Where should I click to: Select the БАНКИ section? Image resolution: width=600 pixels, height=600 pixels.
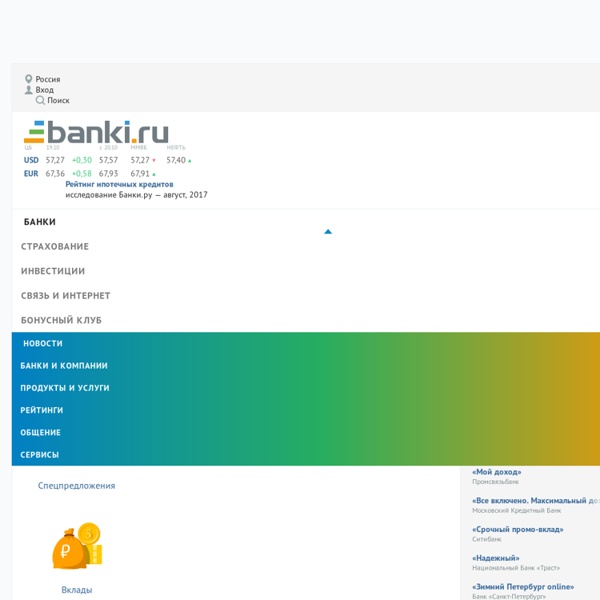[x=40, y=222]
